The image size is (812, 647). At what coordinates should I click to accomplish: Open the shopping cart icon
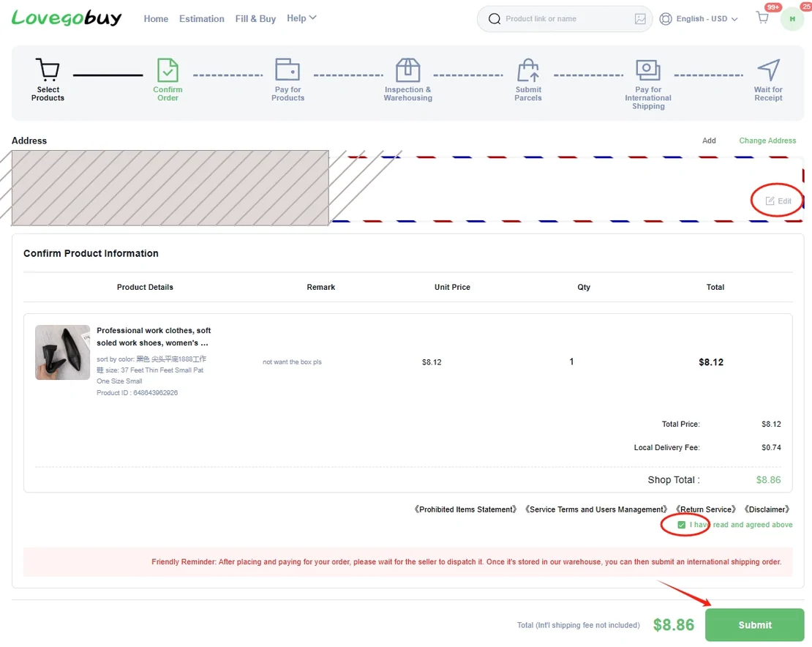[x=762, y=18]
